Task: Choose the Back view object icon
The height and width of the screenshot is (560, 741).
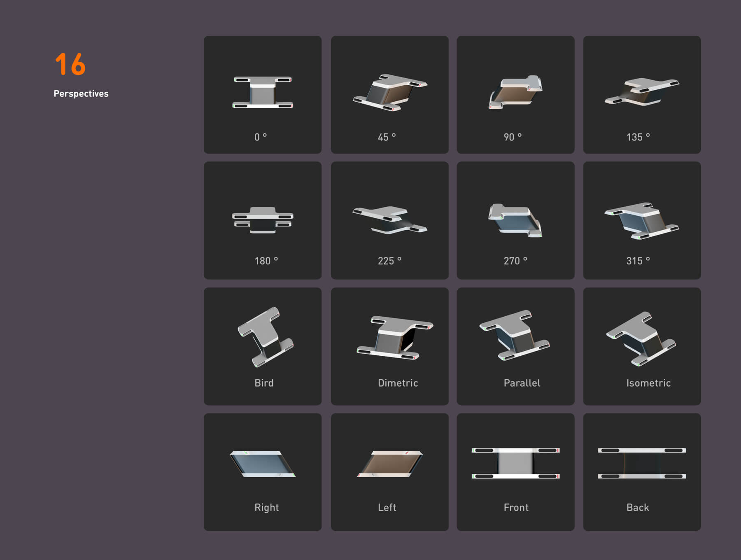Action: [x=642, y=463]
